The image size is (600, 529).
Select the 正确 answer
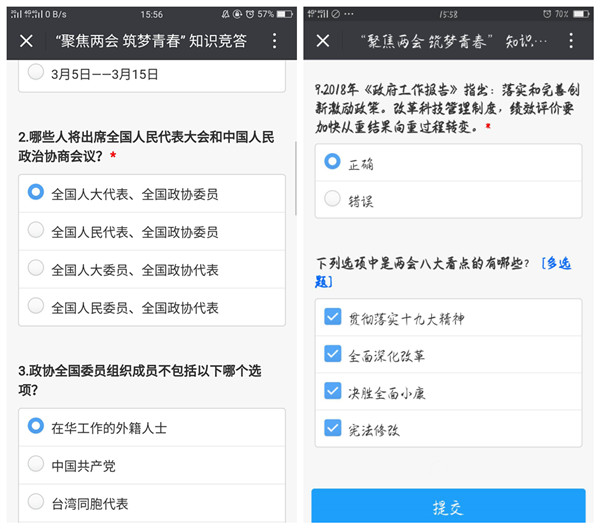coord(333,162)
